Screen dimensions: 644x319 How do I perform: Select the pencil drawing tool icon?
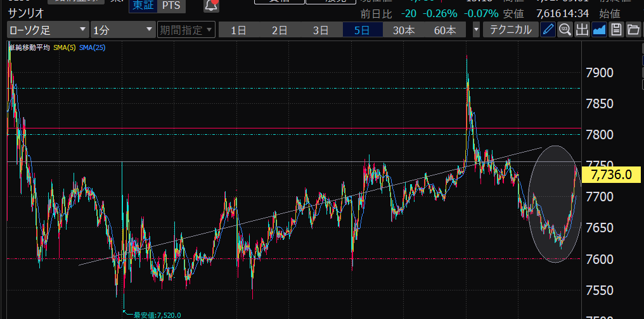548,30
